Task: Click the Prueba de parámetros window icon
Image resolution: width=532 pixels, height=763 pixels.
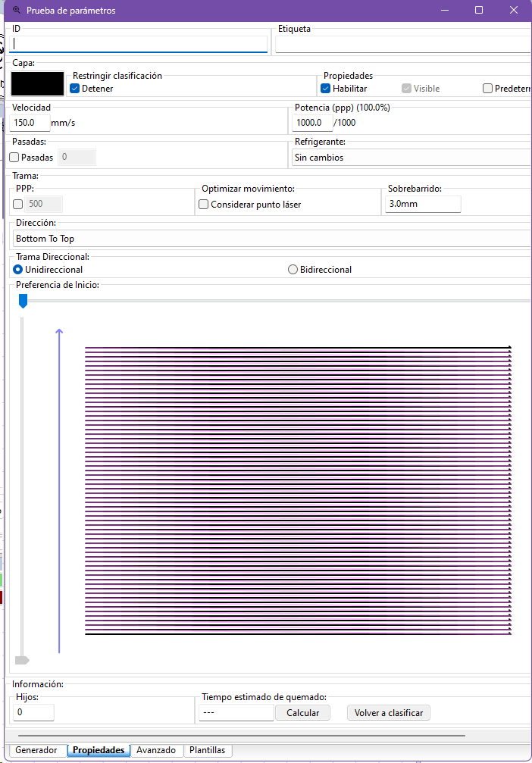Action: 17,10
